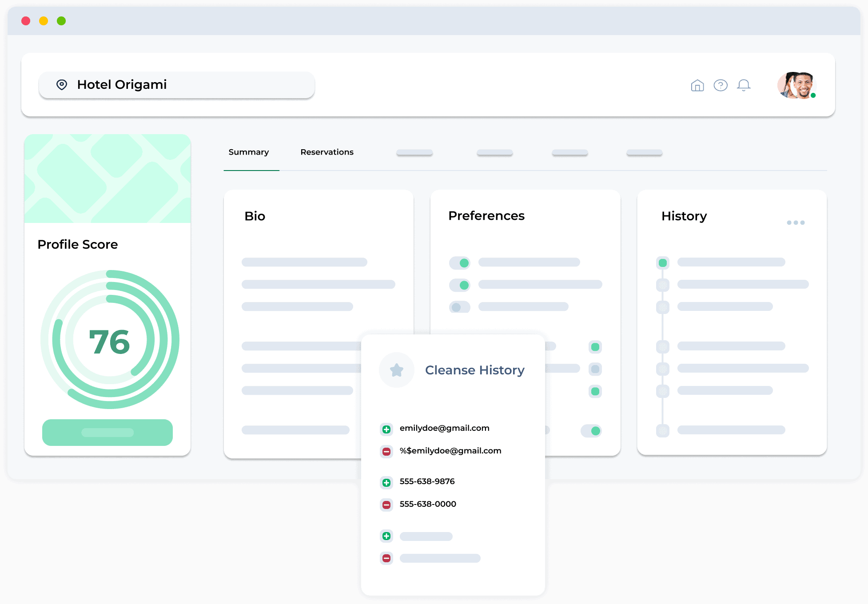Open the help question mark icon

(x=721, y=85)
